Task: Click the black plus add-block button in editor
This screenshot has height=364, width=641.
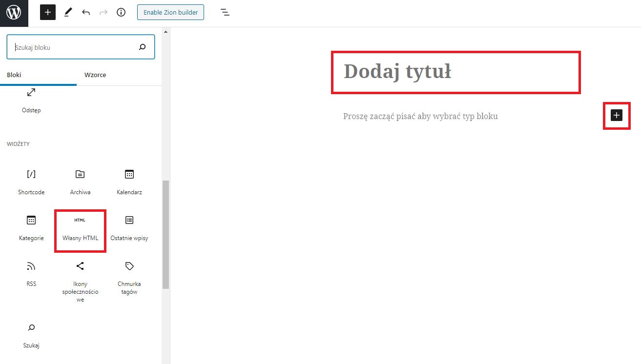Action: coord(617,115)
